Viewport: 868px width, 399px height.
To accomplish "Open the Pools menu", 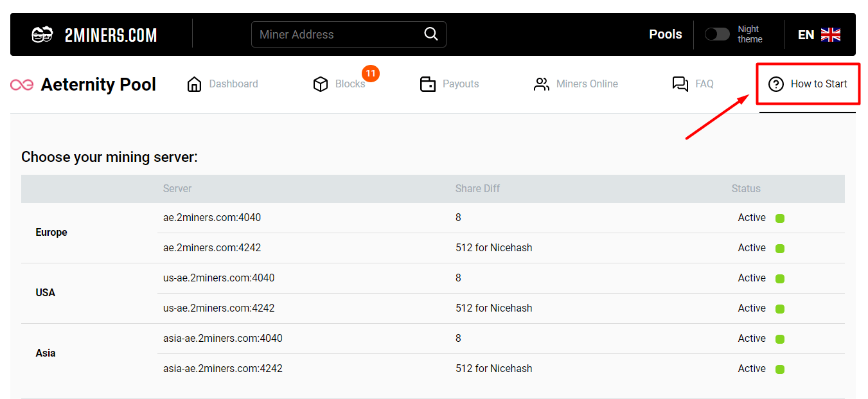I will click(665, 34).
